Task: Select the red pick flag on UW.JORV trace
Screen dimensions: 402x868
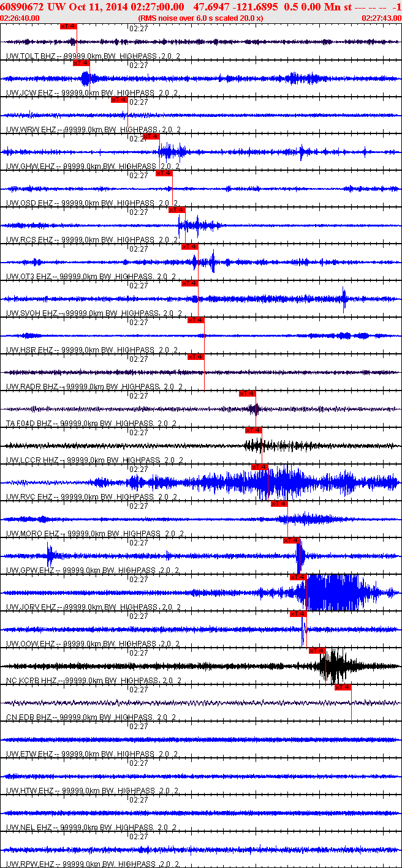Action: pos(298,577)
